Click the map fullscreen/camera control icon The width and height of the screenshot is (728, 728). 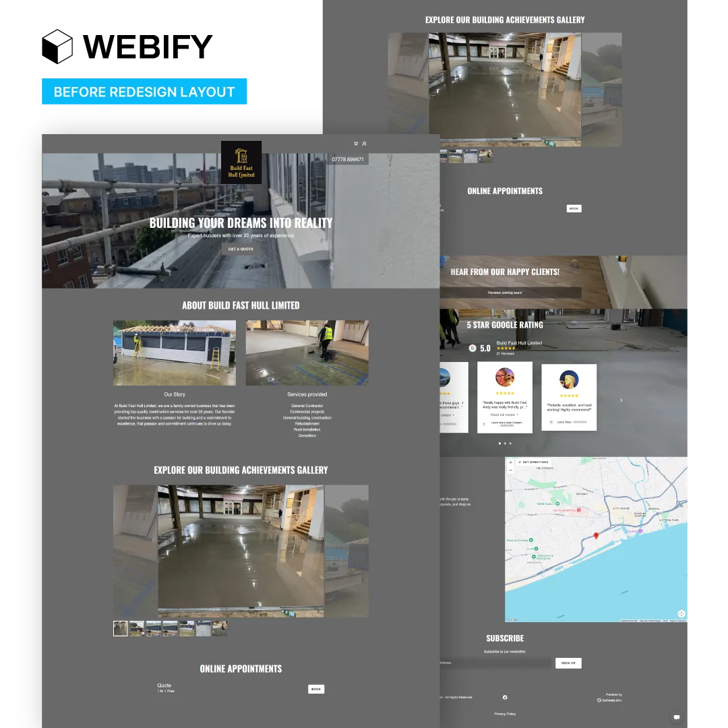click(681, 613)
